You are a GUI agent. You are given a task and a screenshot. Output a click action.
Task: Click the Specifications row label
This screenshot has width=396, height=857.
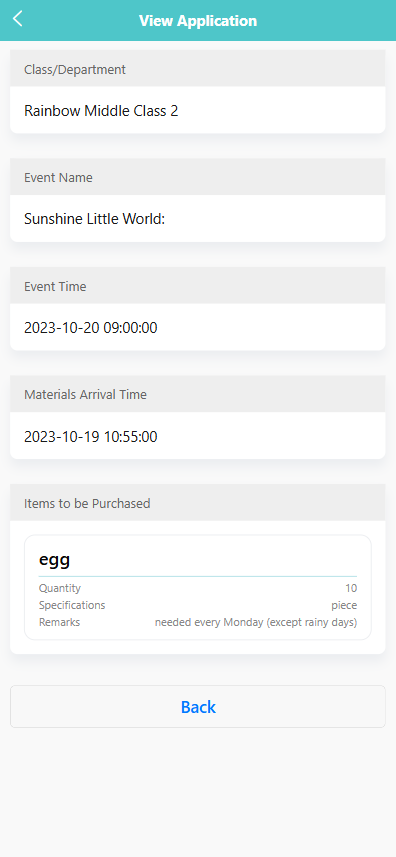point(72,605)
